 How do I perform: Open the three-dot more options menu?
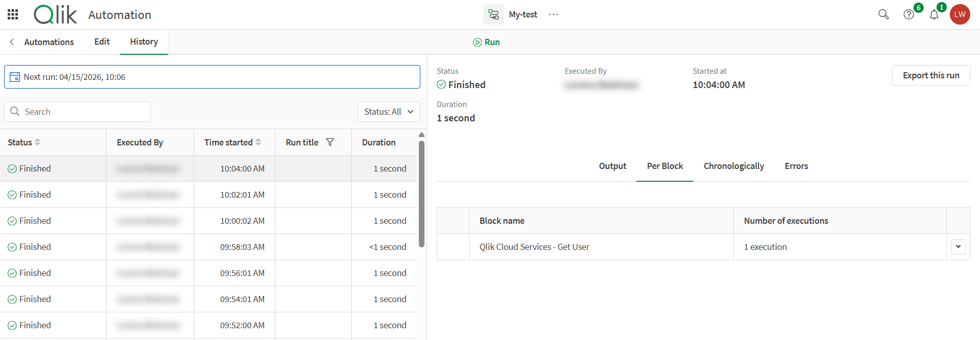[x=553, y=14]
